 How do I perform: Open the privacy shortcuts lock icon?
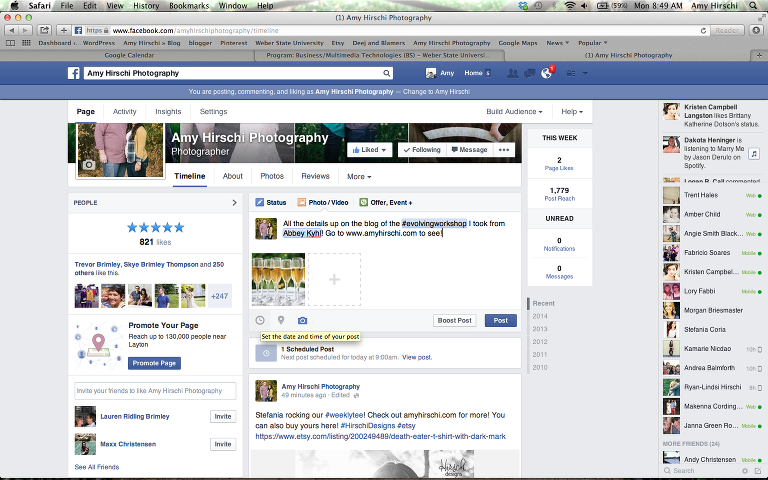coord(571,73)
